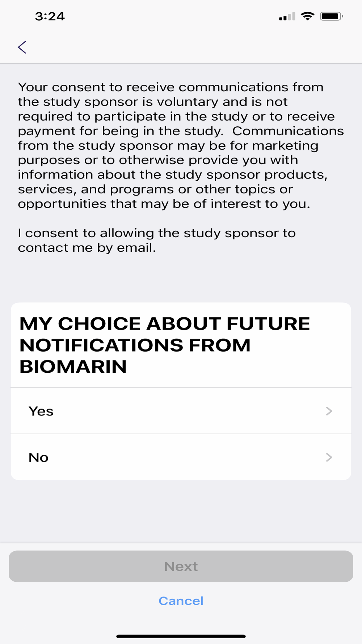The height and width of the screenshot is (644, 362).
Task: Tap the Wi-Fi status icon
Action: pos(308,16)
